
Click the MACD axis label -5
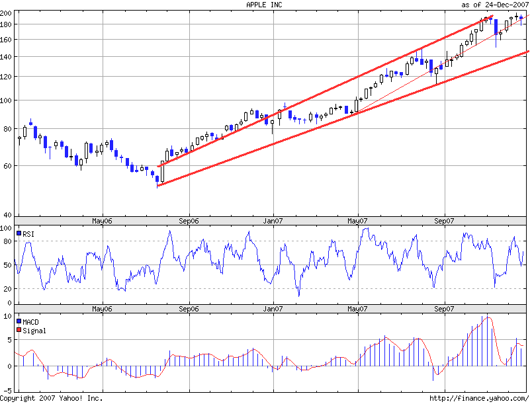(8, 391)
